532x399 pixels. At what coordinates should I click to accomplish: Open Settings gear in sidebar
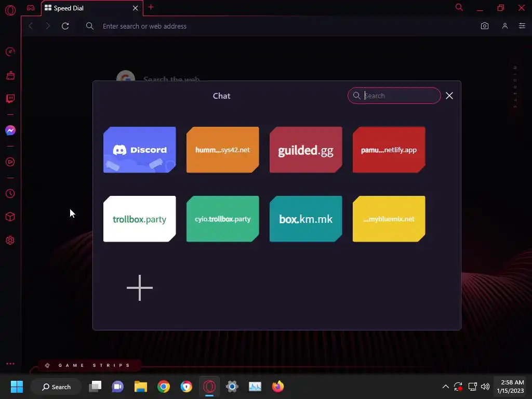10,240
